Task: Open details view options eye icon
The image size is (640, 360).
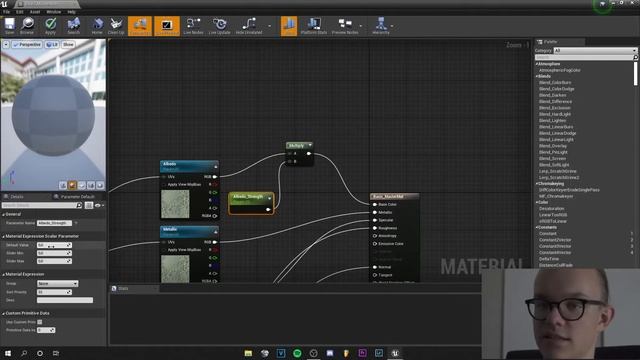Action: [x=98, y=205]
